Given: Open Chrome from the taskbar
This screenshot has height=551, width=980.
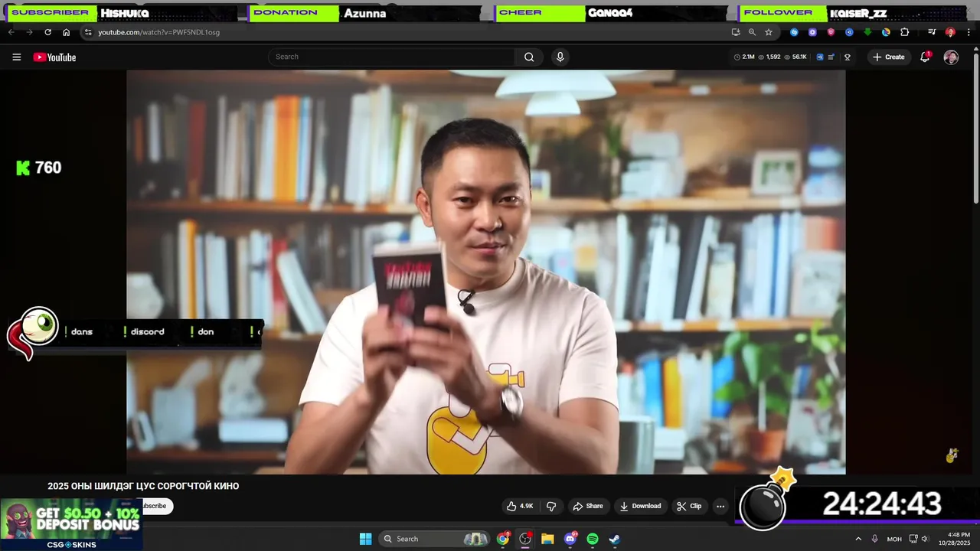Looking at the screenshot, I should (503, 539).
